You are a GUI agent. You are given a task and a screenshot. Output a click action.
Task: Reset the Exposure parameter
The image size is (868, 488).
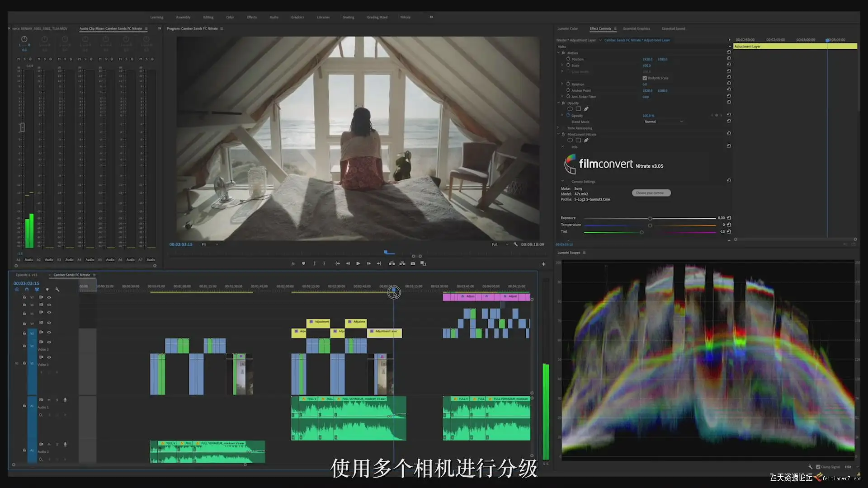pos(729,218)
